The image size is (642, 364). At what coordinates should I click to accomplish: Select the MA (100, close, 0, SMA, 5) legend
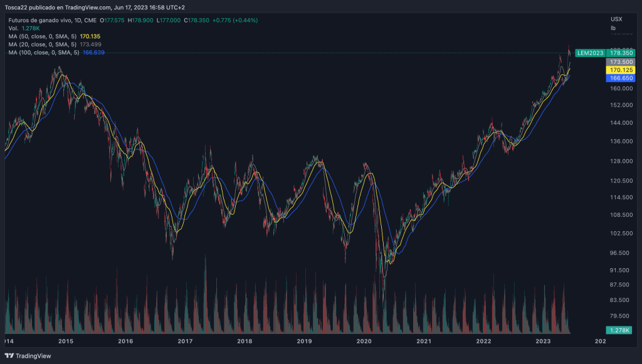tap(44, 53)
